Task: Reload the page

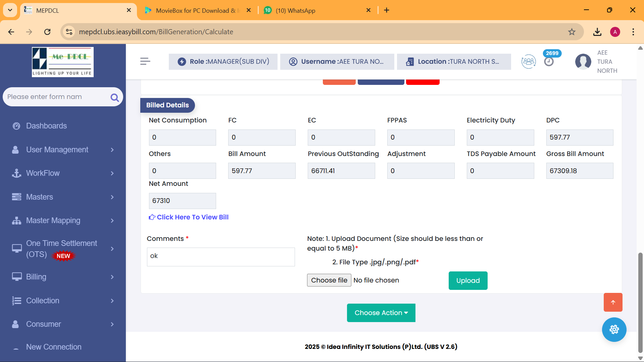Action: pos(47,32)
